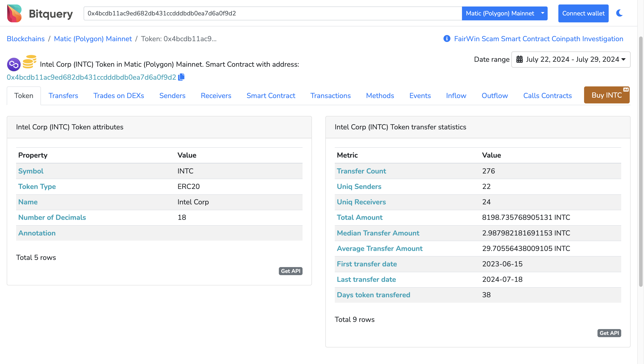Click the Last transfer date metric label

tap(366, 279)
